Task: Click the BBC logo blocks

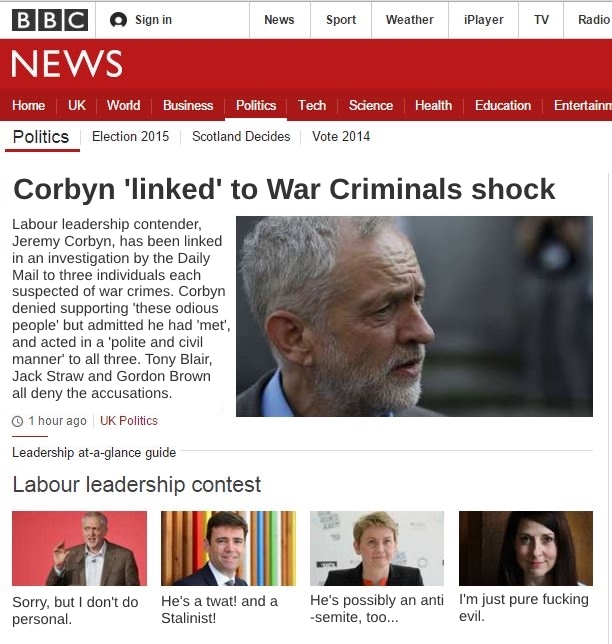Action: point(50,20)
